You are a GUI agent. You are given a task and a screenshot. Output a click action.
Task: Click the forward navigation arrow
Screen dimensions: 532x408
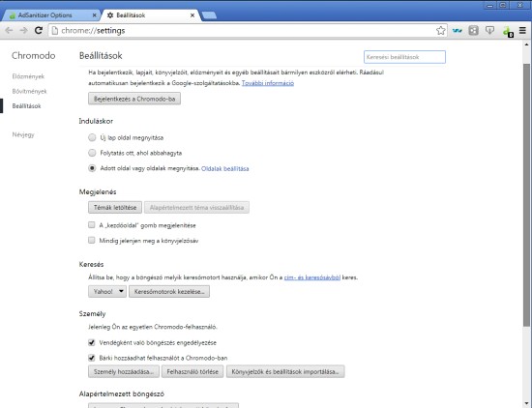click(x=23, y=31)
